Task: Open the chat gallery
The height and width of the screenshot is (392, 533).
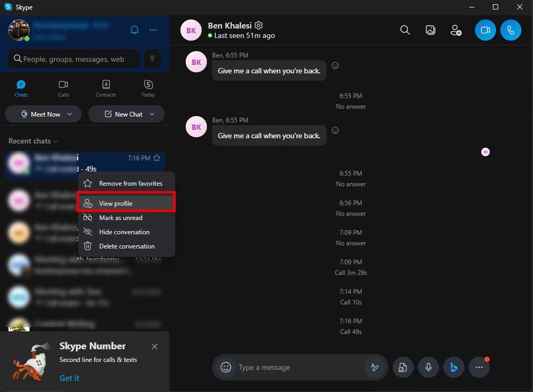Action: [430, 30]
